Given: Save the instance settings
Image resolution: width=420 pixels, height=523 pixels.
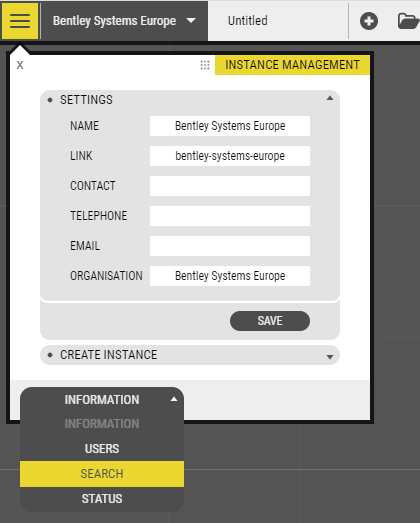Looking at the screenshot, I should tap(270, 321).
